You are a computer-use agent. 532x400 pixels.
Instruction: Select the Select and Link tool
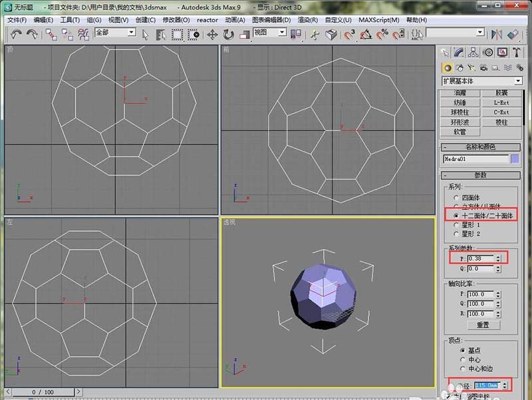51,35
